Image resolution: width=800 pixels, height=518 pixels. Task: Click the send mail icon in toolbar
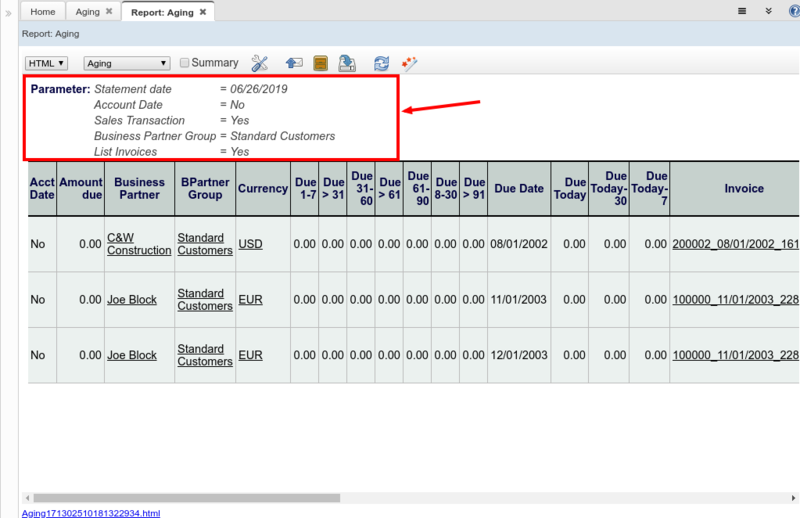pos(294,63)
